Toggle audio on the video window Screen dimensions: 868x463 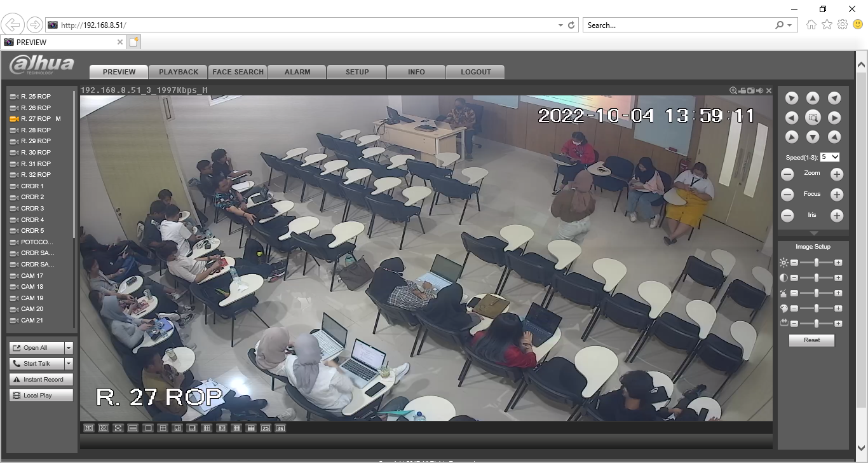pos(760,91)
